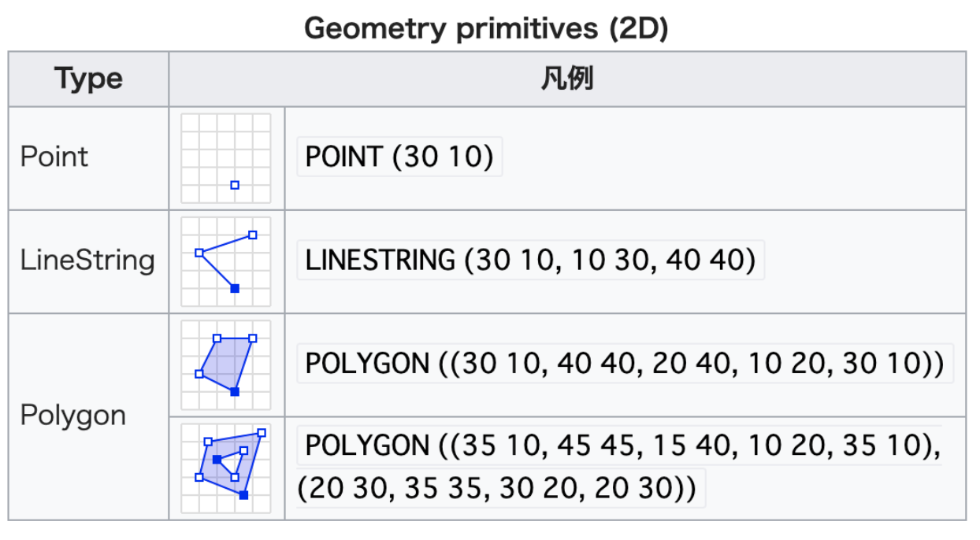
Task: Click the four-sided Polygon diagram thumbnail
Action: [x=226, y=364]
